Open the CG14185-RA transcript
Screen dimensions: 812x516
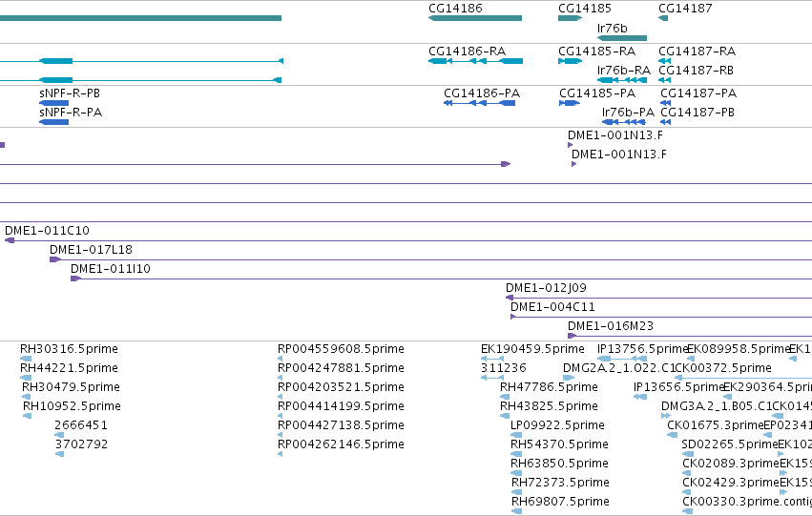[596, 52]
